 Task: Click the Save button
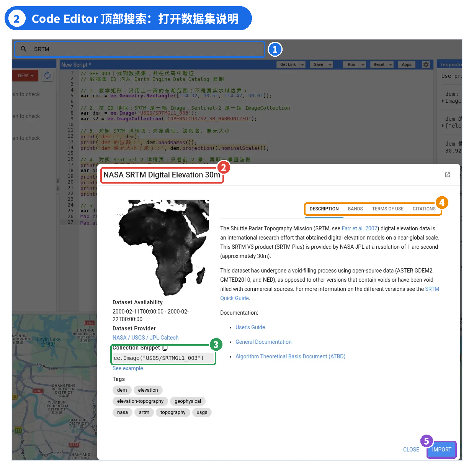pos(319,65)
